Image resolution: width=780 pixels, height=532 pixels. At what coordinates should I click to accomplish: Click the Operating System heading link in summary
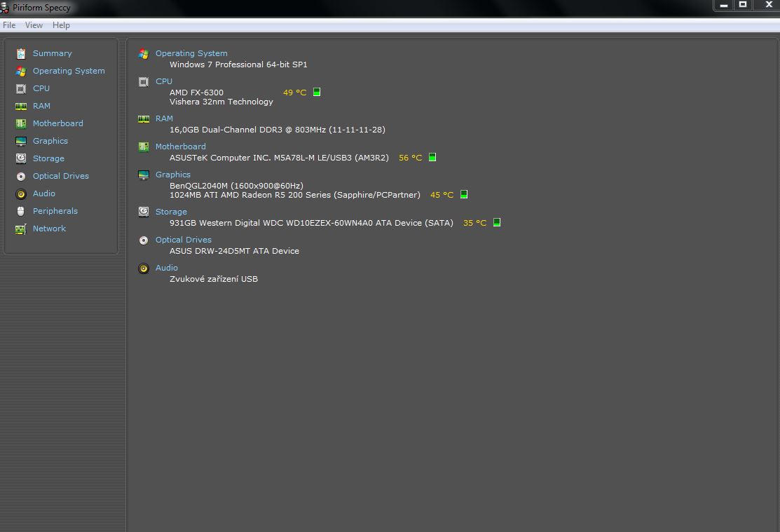[x=191, y=53]
